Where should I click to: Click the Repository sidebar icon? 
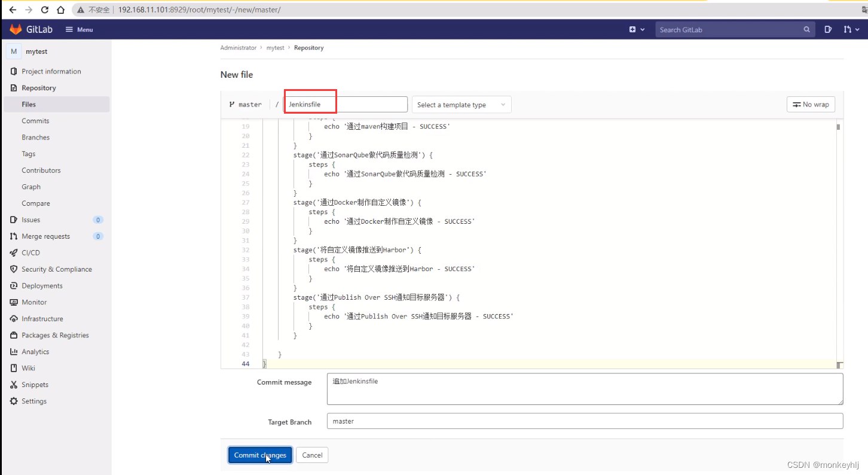pyautogui.click(x=14, y=88)
